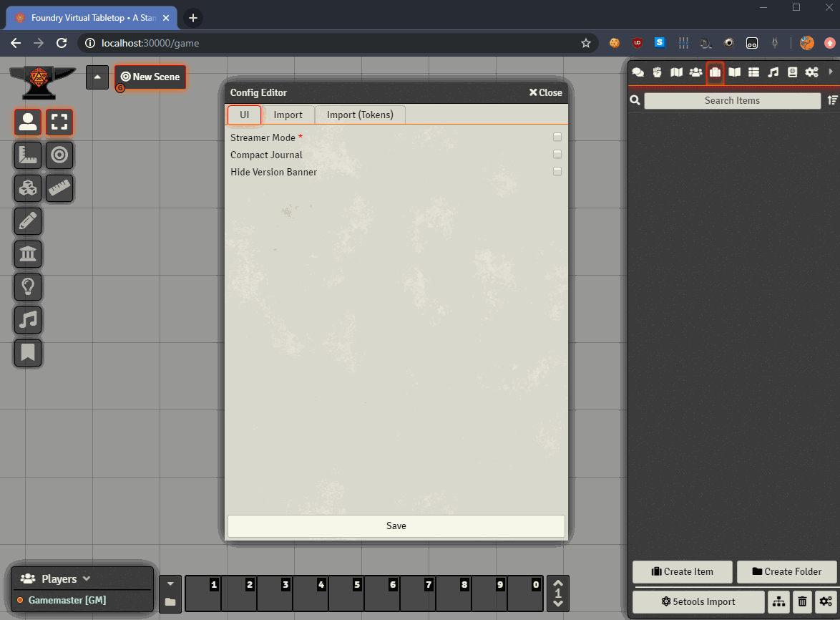Select the Drawing tools pencil icon
This screenshot has width=840, height=620.
pos(28,221)
